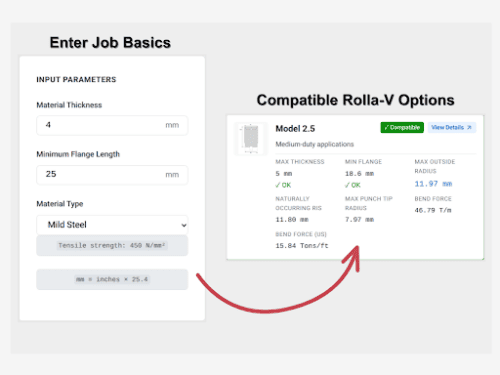500x375 pixels.
Task: Open the Material Type dropdown showing Mild Steel
Action: tap(112, 225)
